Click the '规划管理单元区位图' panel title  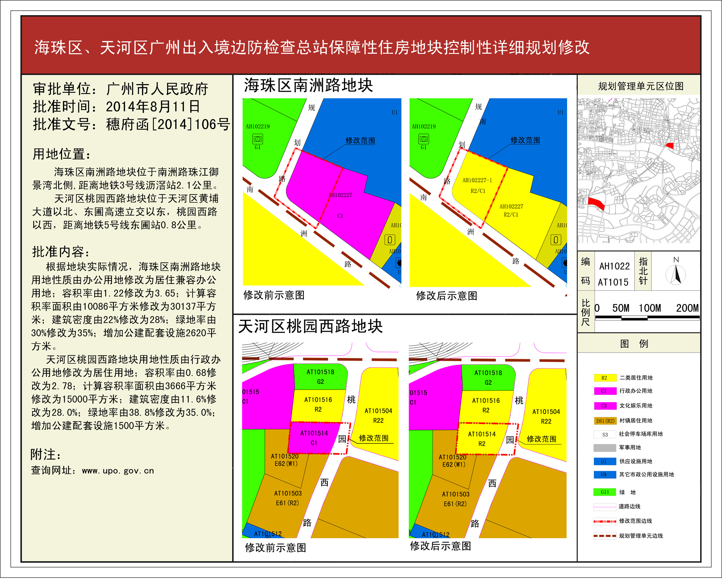641,86
